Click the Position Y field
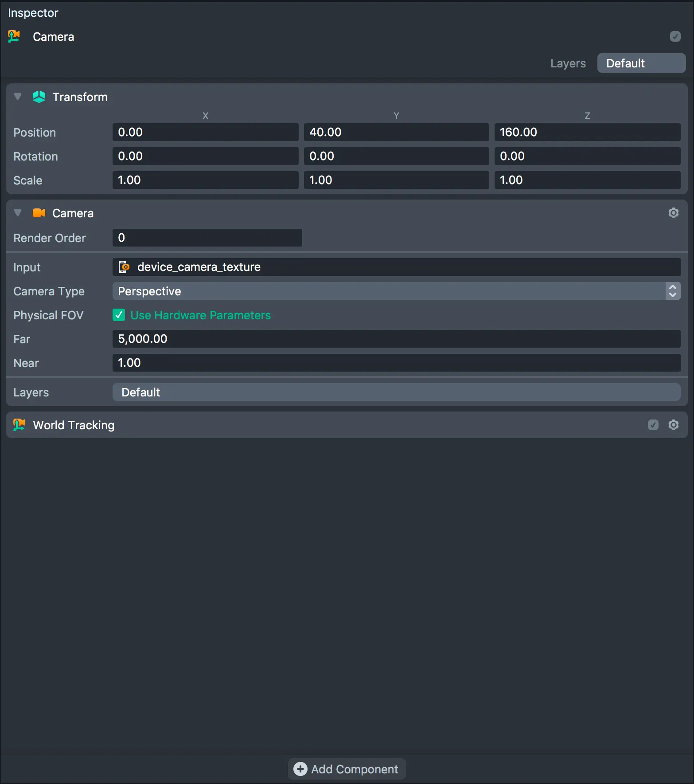The height and width of the screenshot is (784, 694). 396,132
